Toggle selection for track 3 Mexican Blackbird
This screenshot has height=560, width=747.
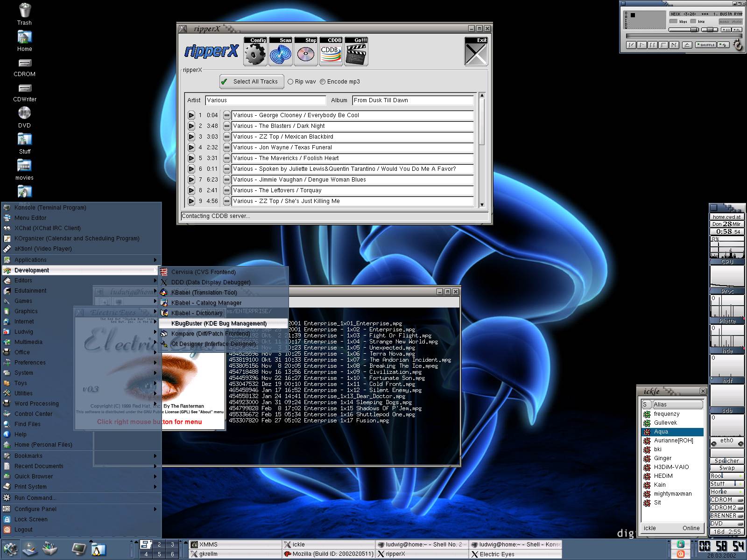[x=226, y=137]
